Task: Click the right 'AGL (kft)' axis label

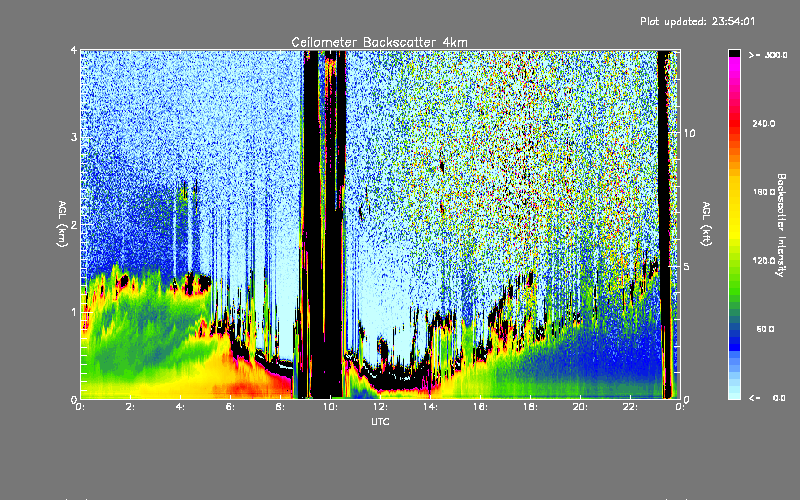Action: click(x=706, y=224)
